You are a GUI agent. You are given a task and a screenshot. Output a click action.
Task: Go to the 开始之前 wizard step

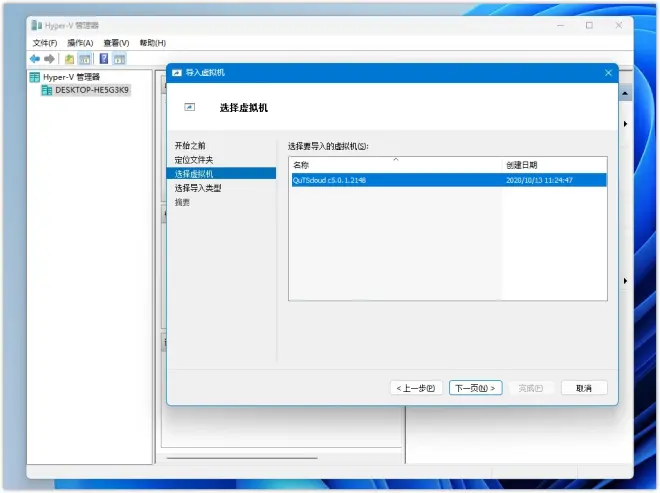(x=190, y=146)
